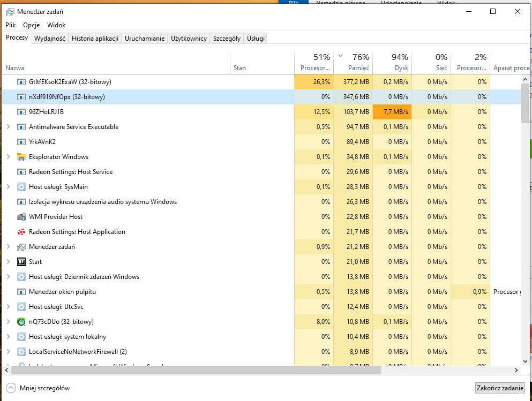This screenshot has height=401, width=532.
Task: Open the Opcje menu
Action: 32,25
